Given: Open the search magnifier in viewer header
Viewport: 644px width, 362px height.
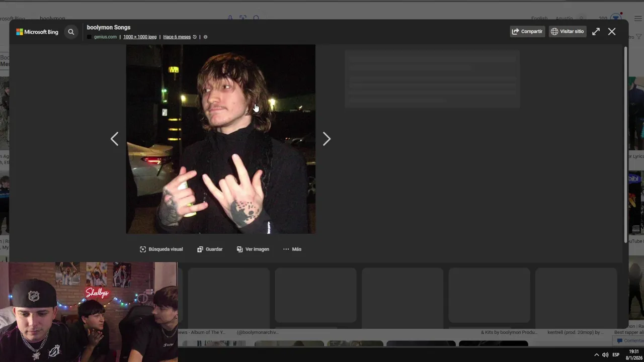Looking at the screenshot, I should (71, 32).
